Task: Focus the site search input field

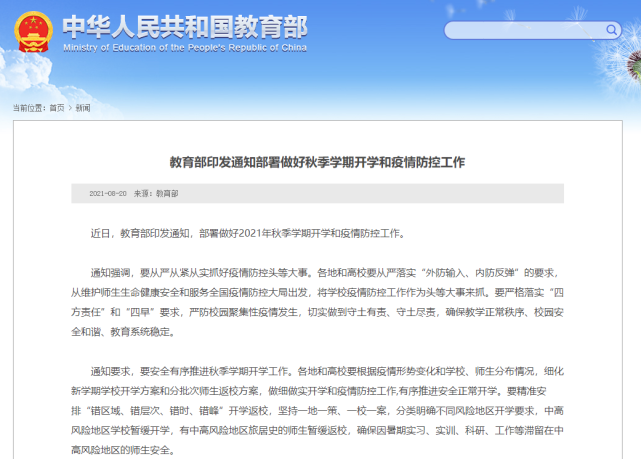Action: (x=532, y=30)
